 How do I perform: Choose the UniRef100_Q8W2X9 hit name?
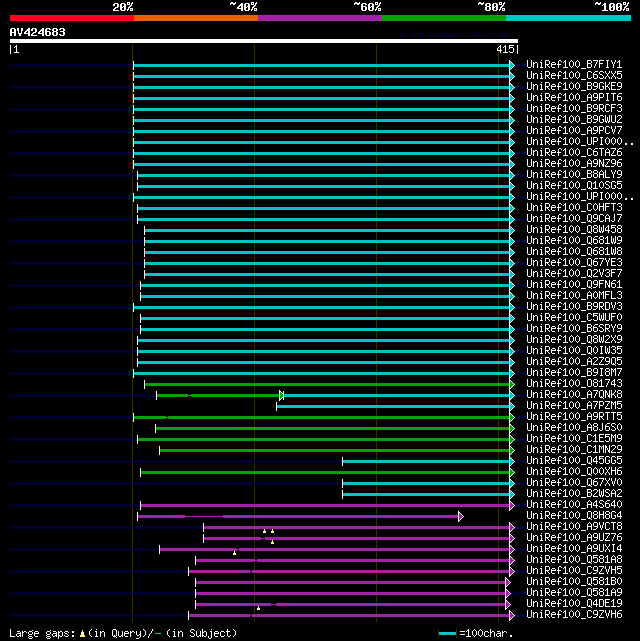point(574,340)
